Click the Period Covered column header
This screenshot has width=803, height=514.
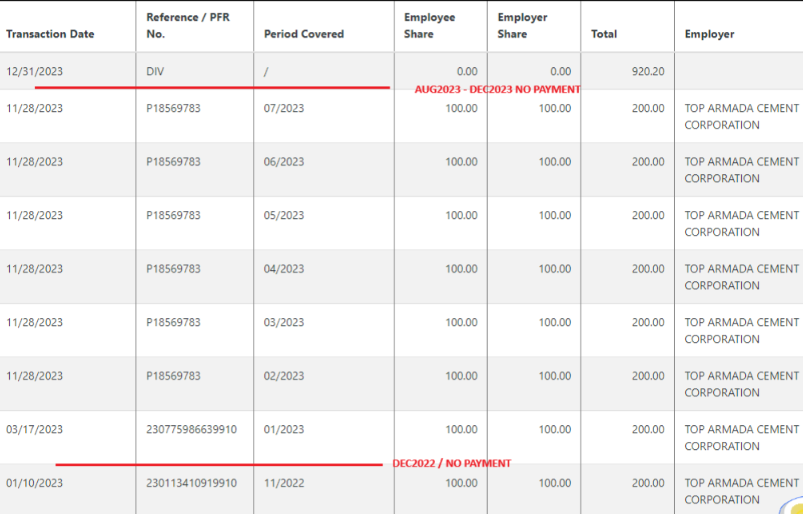[303, 34]
